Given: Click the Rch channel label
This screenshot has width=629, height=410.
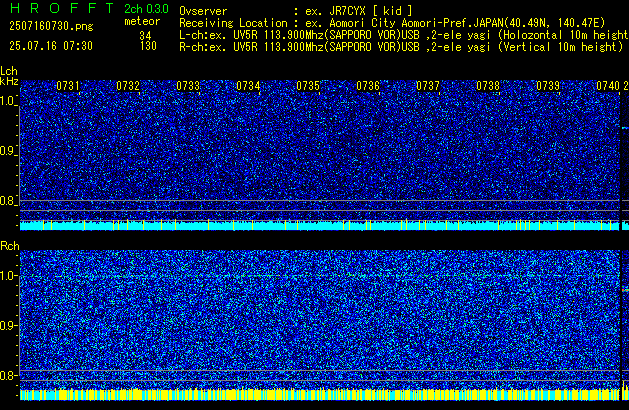Looking at the screenshot, I should point(10,246).
